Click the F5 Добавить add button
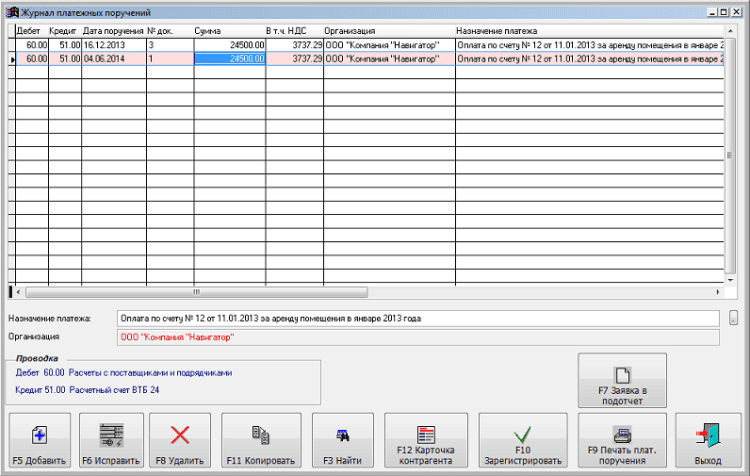This screenshot has width=750, height=476. (40, 440)
